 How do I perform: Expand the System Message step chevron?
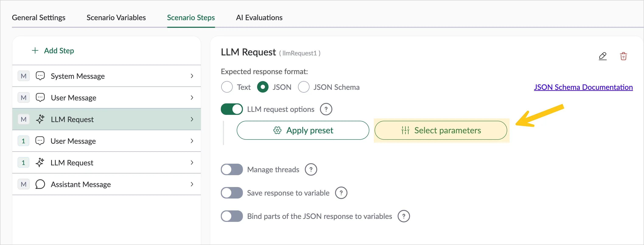192,76
